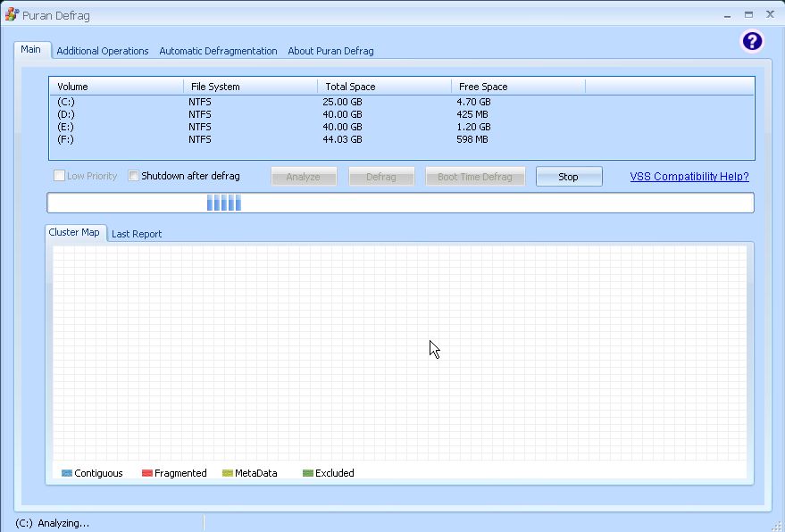Click the analysis progress bar

pyautogui.click(x=400, y=203)
